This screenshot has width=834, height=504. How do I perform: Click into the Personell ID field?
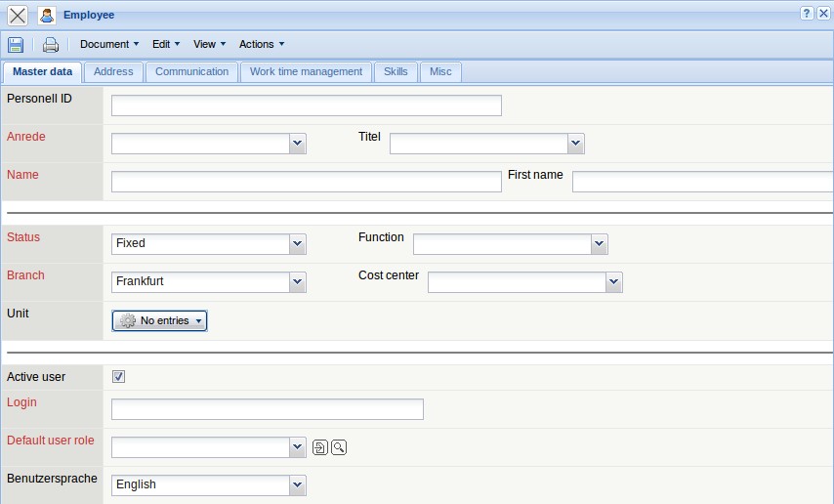[306, 105]
